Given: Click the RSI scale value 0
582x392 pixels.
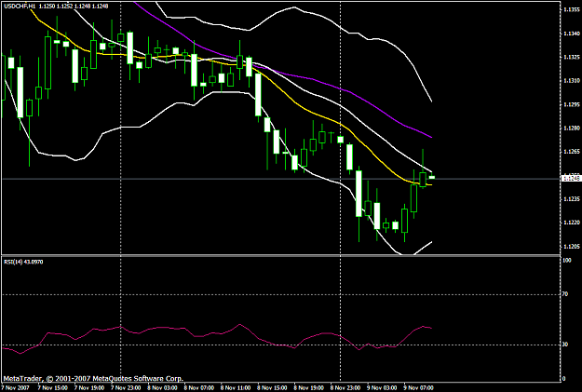Looking at the screenshot, I should (x=564, y=379).
